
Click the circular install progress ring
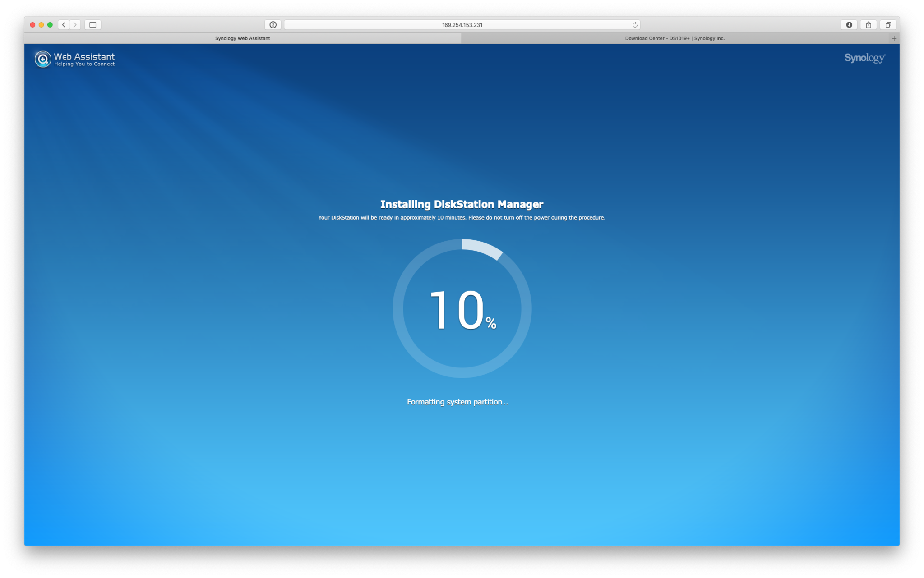462,308
